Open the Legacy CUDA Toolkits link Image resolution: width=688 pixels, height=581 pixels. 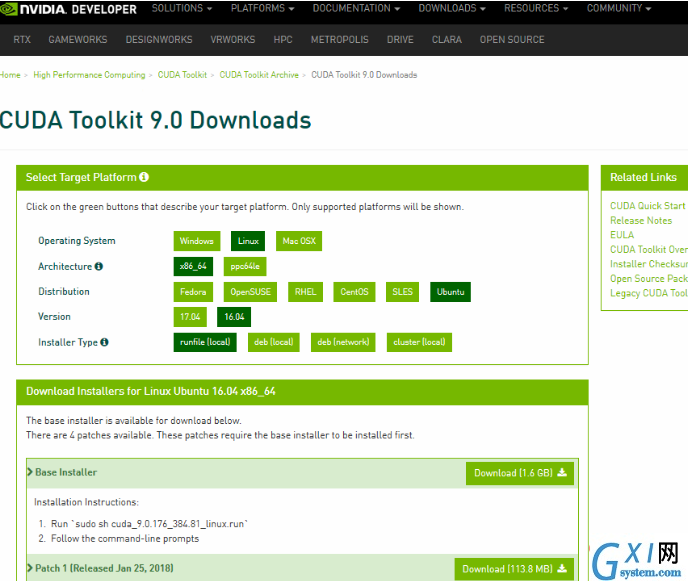click(649, 293)
